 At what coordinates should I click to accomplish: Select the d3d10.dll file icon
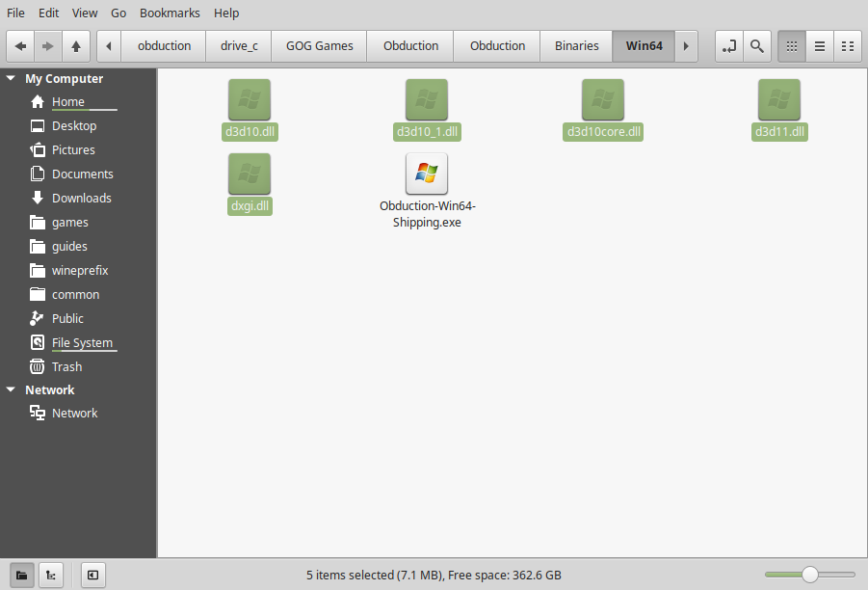pyautogui.click(x=250, y=99)
